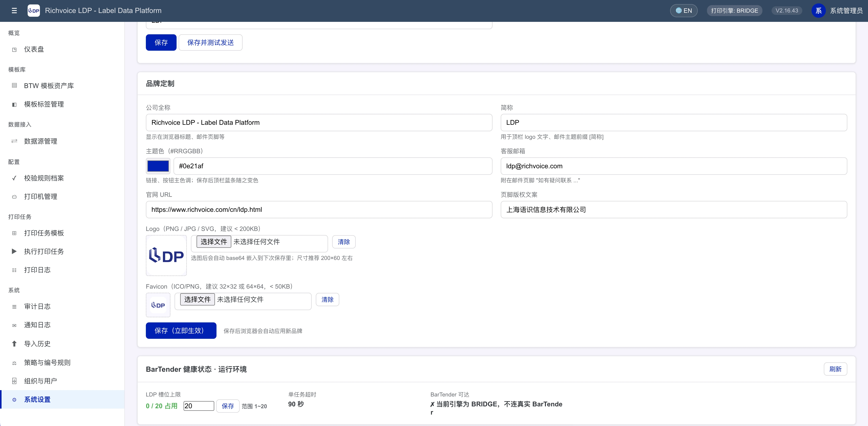Select the 系统设置 menu item
The height and width of the screenshot is (426, 868).
tap(62, 399)
